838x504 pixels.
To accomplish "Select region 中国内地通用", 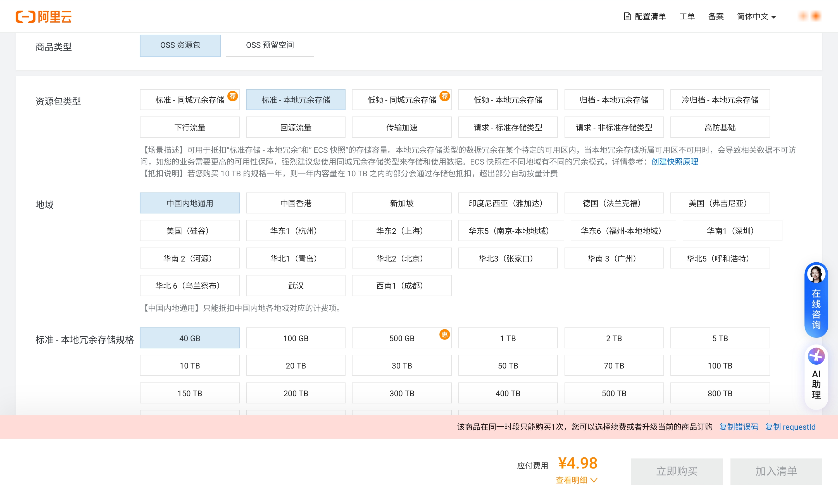I will [x=189, y=203].
